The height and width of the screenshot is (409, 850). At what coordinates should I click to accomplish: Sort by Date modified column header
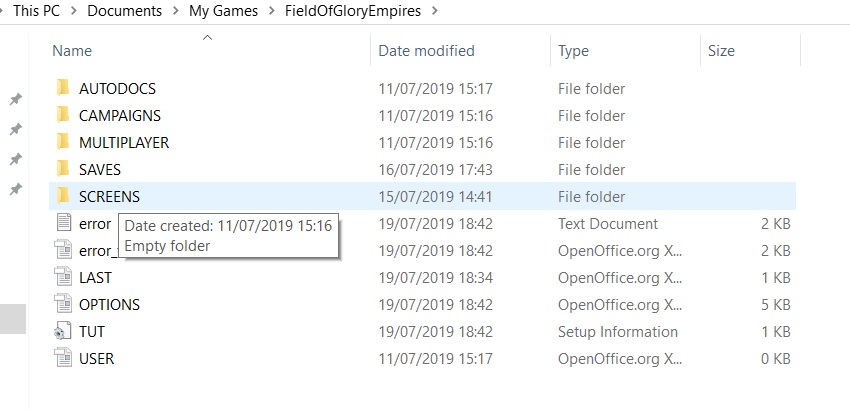(426, 50)
